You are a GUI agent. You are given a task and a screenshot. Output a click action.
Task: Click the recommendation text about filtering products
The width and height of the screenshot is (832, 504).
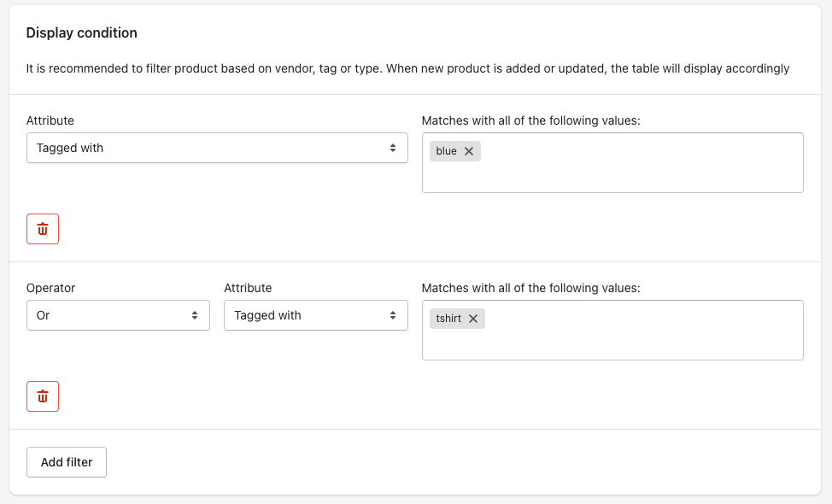[x=407, y=68]
